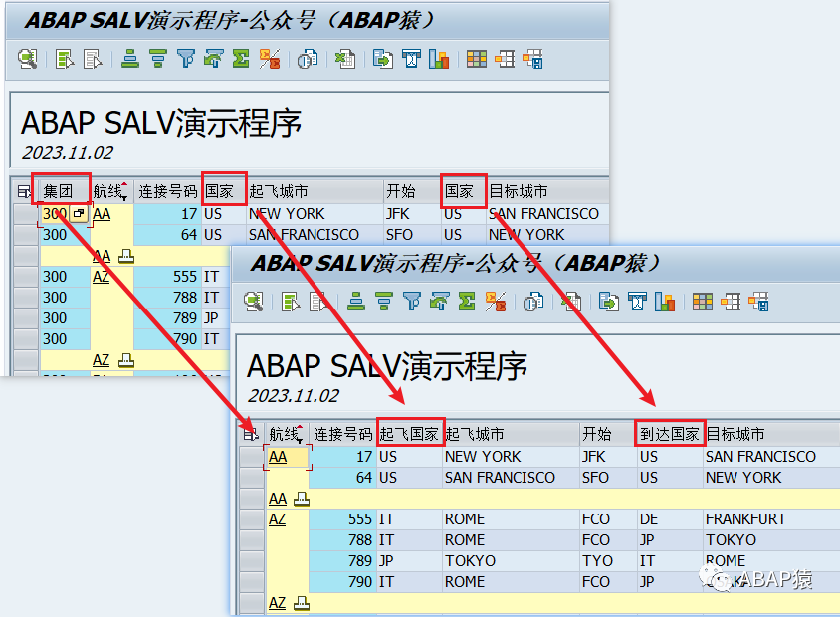Screen dimensions: 840x617
Task: Select layout icon in back window toolbar
Action: 505,59
